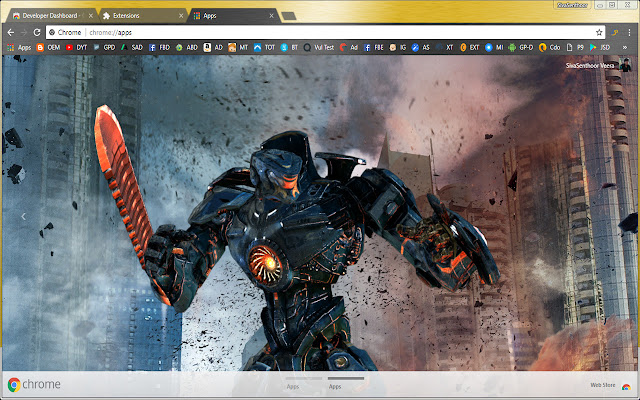Click the extension icon next to the star
The height and width of the screenshot is (400, 640).
615,32
